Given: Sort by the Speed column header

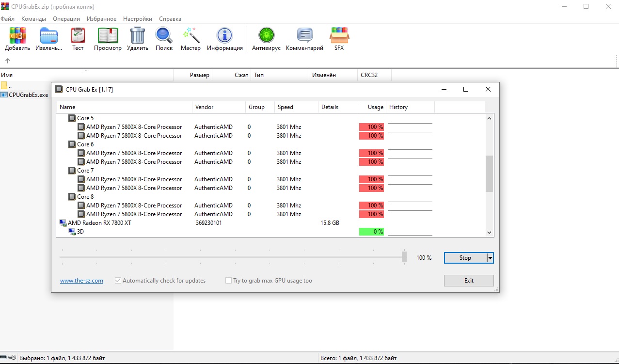Looking at the screenshot, I should [x=297, y=107].
